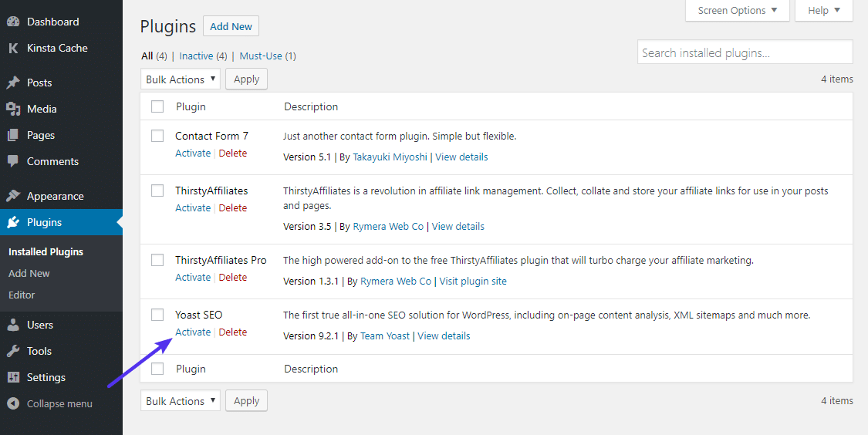Open the Users menu item
The image size is (868, 435).
pos(40,325)
